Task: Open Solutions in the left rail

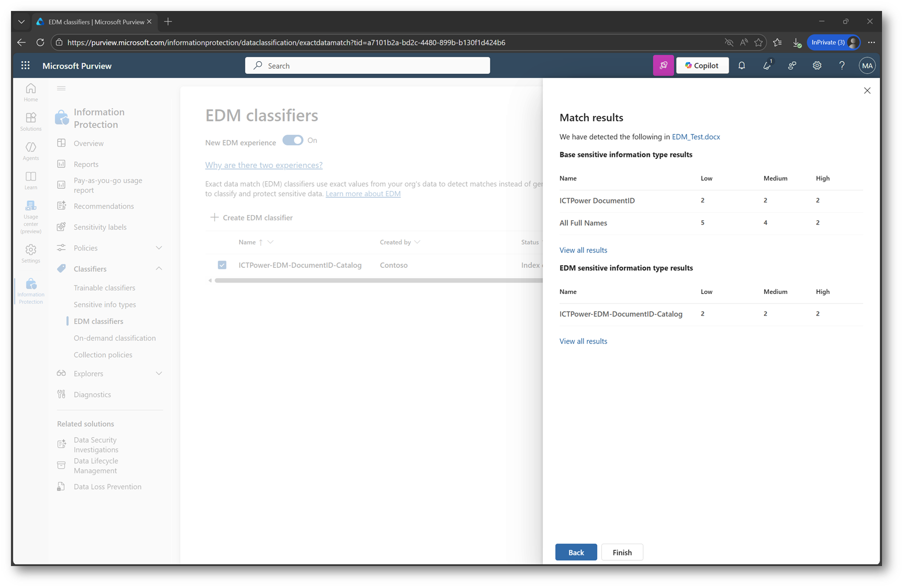Action: [31, 121]
